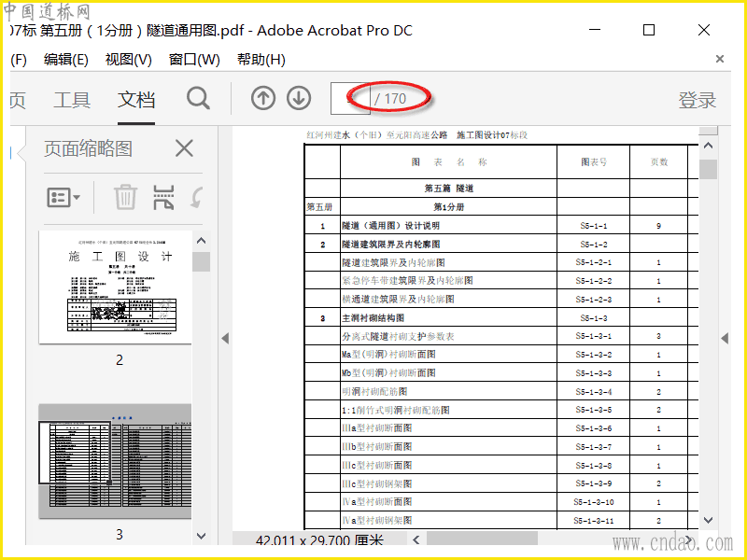Click row IVa型衬砌断面图
Screen dimensions: 747x560
pos(501,502)
